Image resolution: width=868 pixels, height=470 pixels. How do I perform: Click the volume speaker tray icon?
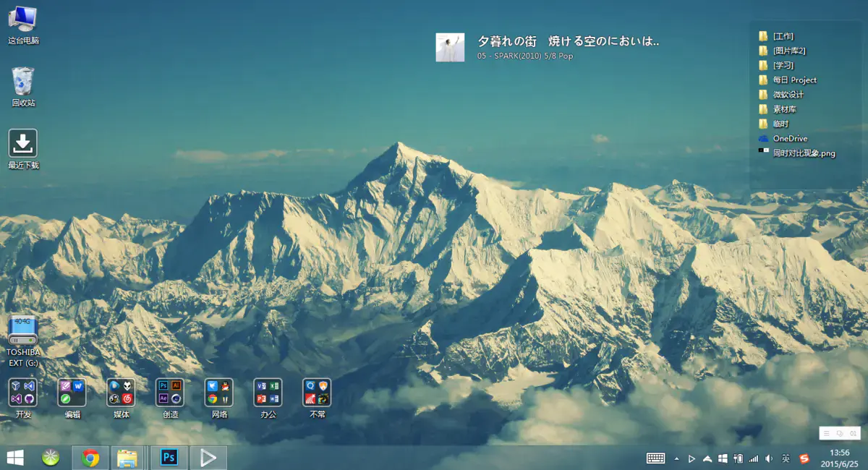point(769,458)
